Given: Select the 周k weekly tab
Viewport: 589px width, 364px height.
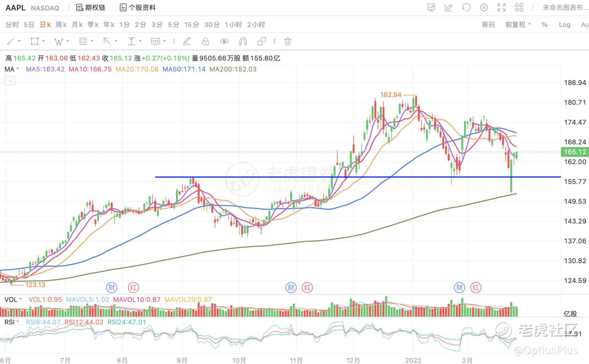Looking at the screenshot, I should click(x=61, y=25).
